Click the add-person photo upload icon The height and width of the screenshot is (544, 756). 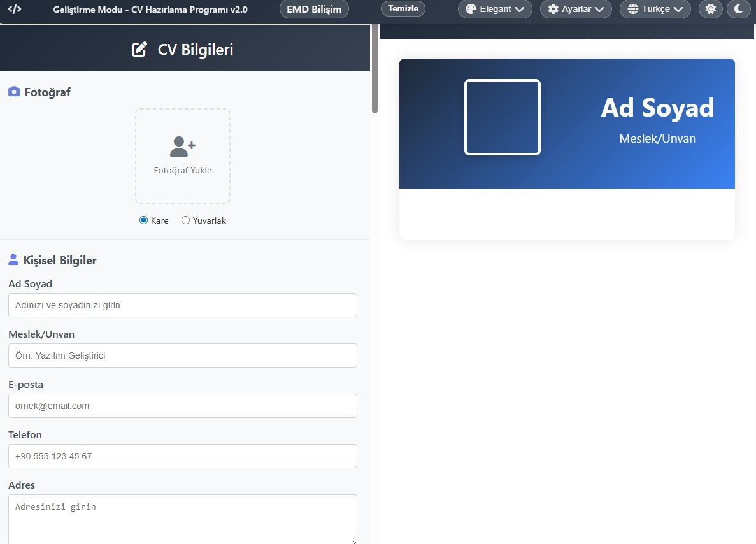[x=182, y=147]
